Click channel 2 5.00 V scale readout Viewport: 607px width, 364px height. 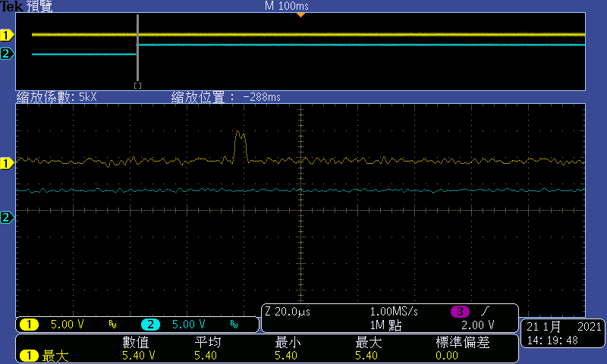pos(188,324)
